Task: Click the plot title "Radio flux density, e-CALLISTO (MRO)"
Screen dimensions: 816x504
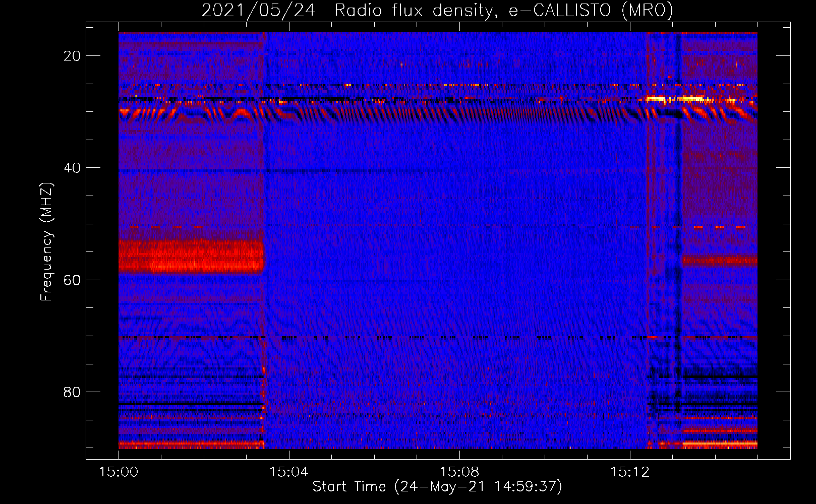Action: [504, 11]
